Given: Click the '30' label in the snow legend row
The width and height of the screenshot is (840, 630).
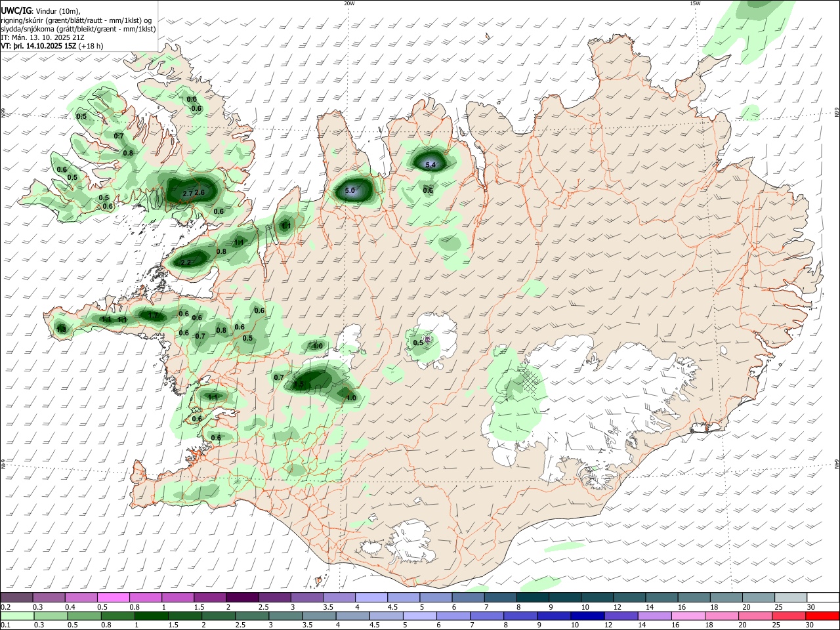Looking at the screenshot, I should click(811, 607).
